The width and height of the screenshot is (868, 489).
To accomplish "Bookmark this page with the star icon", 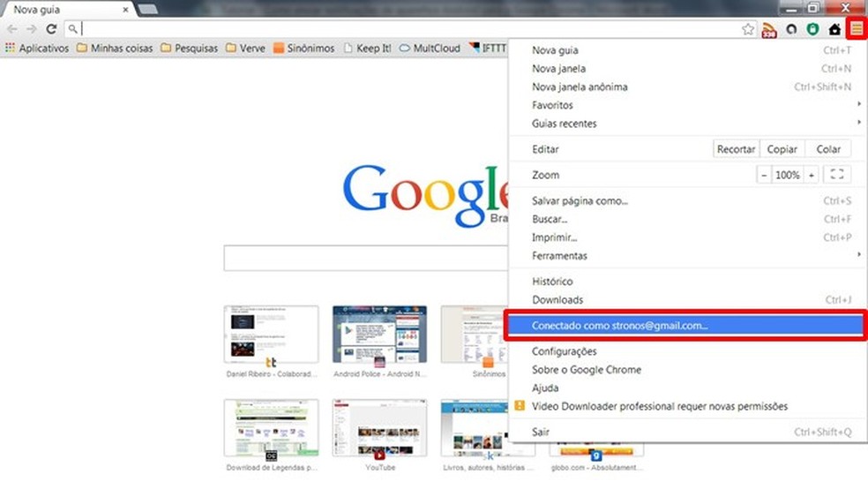I will 748,29.
